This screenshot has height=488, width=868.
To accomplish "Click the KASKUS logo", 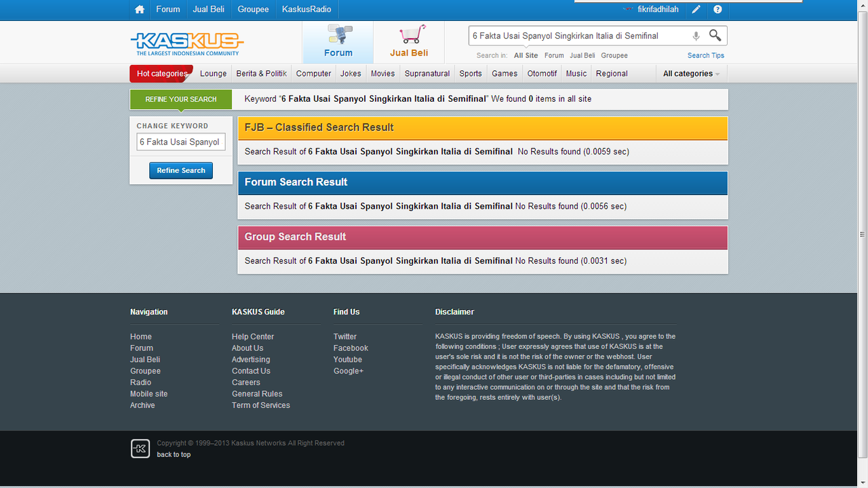I will coord(186,43).
